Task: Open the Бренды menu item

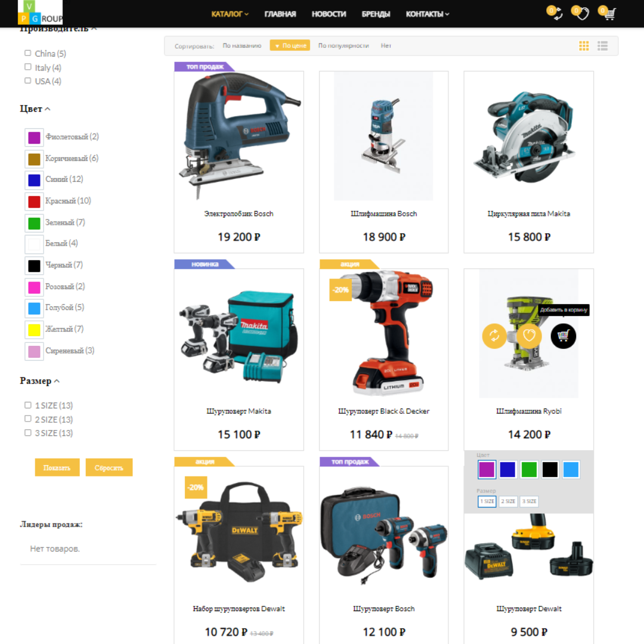Action: click(x=376, y=14)
